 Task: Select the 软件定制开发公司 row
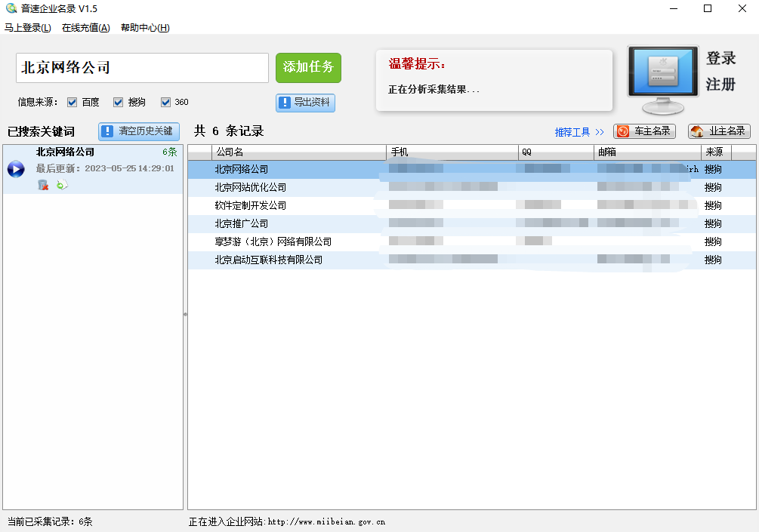472,205
